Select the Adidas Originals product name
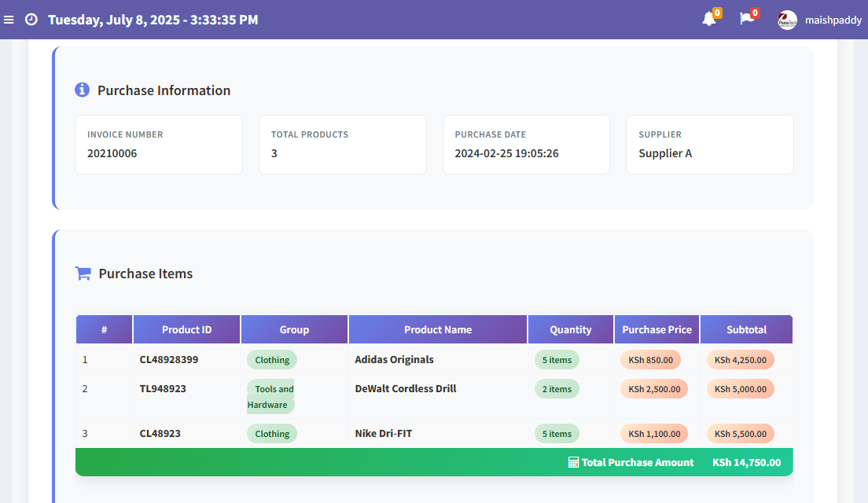Screen dimensions: 868x503 pos(394,360)
